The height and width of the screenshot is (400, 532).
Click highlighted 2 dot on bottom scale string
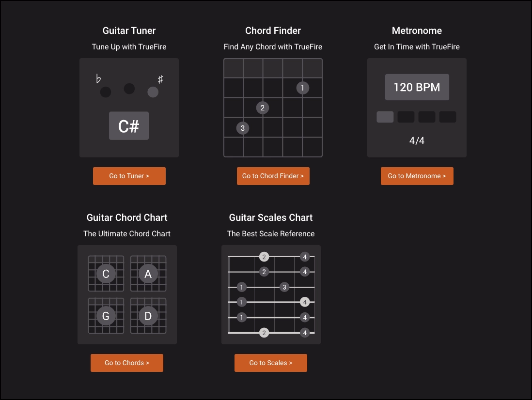[x=264, y=333]
